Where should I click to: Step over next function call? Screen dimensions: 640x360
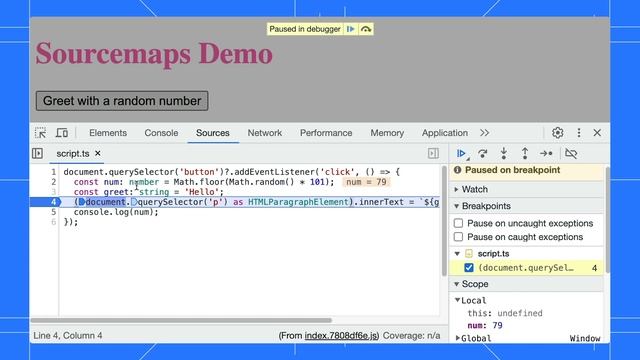pyautogui.click(x=482, y=153)
